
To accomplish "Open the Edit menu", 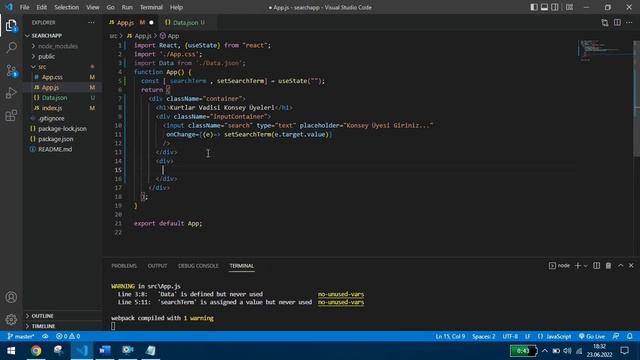I will pyautogui.click(x=41, y=7).
